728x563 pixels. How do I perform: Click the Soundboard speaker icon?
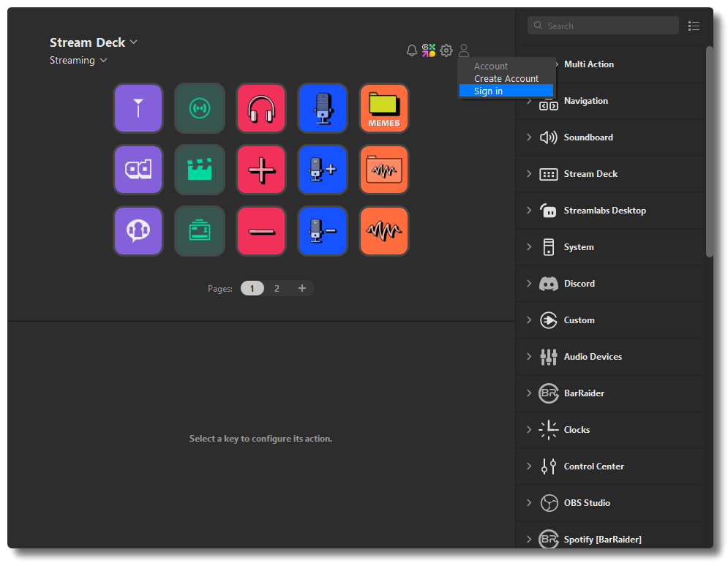click(x=548, y=137)
